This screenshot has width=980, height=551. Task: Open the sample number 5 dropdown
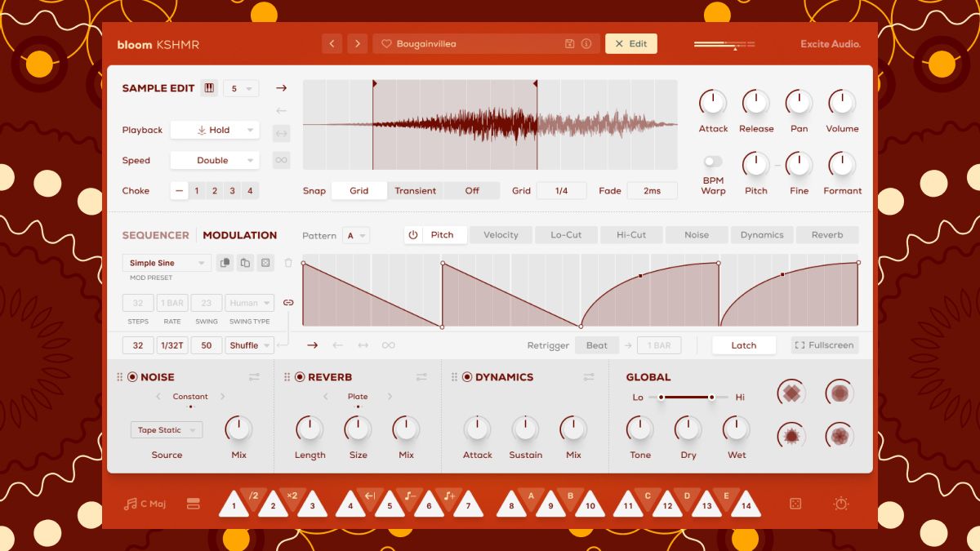(x=241, y=88)
